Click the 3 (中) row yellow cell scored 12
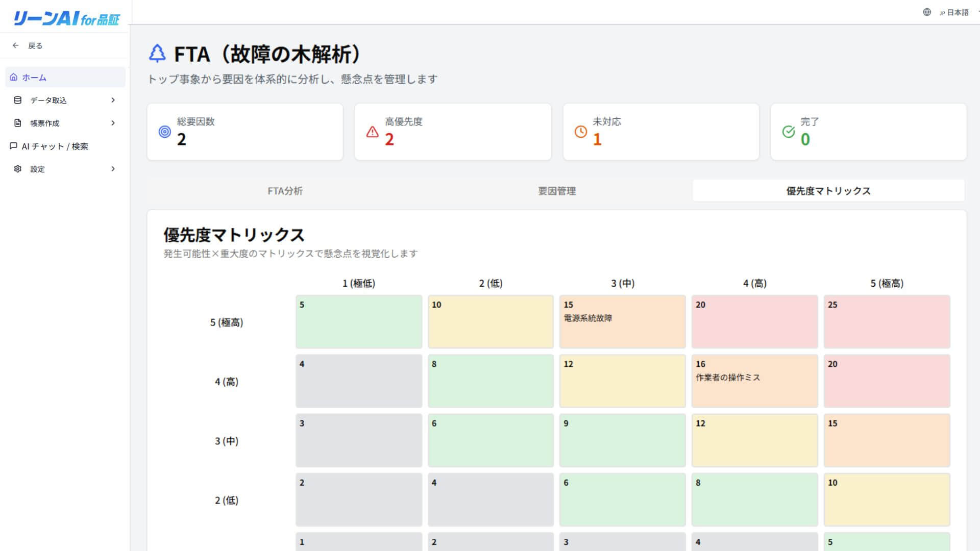 [754, 440]
